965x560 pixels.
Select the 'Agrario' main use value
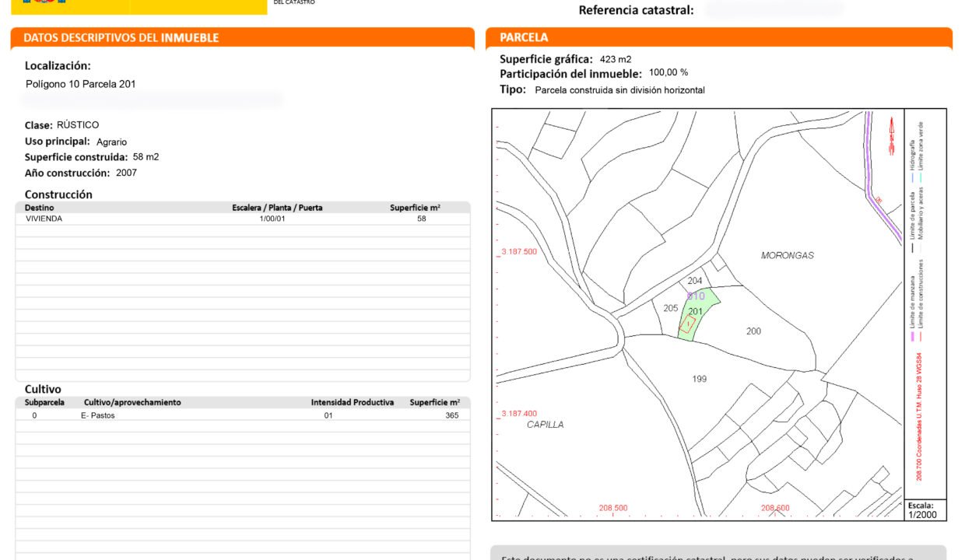(111, 142)
